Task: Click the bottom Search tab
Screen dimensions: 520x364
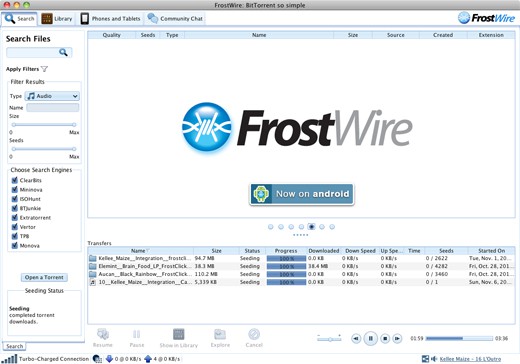Action: tap(15, 346)
